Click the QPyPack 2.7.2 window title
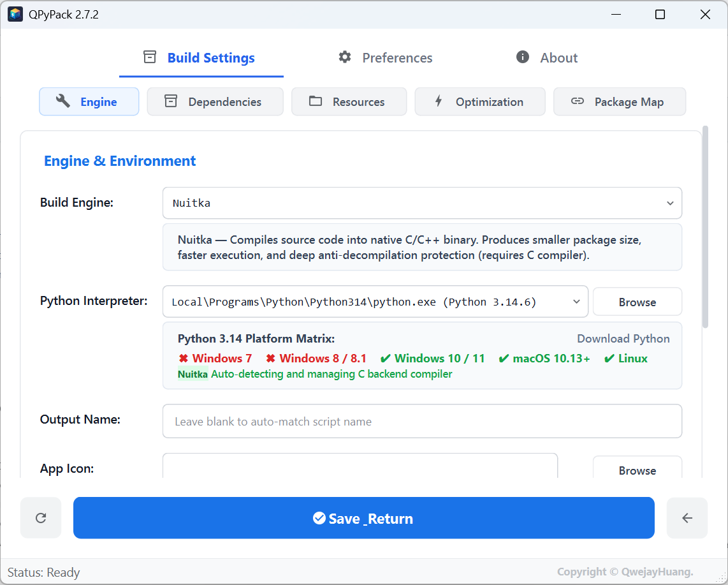The image size is (728, 585). [x=64, y=15]
